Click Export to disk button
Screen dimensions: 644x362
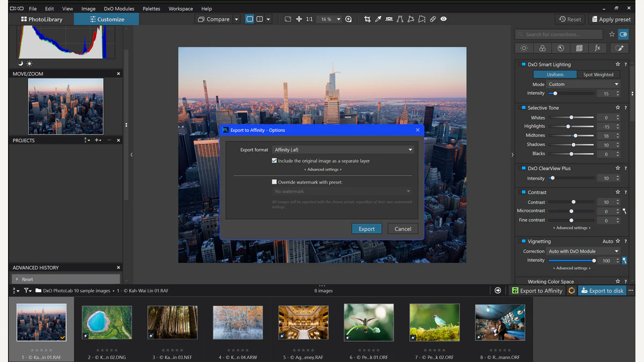click(602, 291)
